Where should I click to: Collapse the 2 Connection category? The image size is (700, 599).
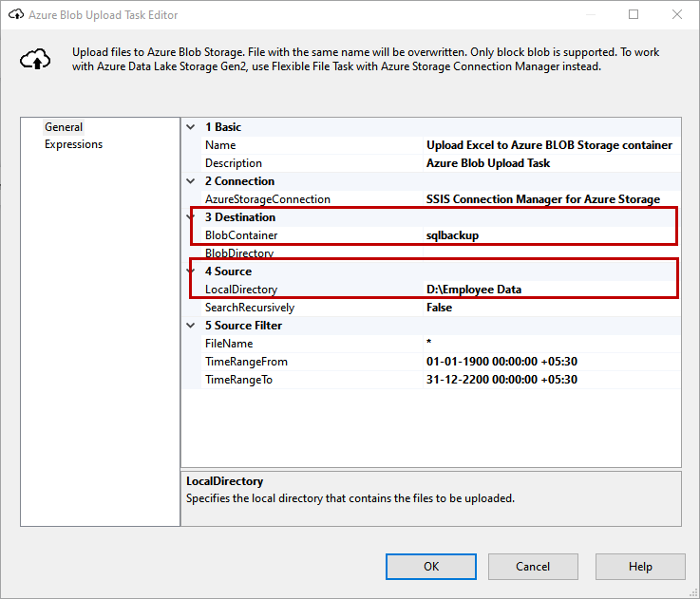[192, 181]
